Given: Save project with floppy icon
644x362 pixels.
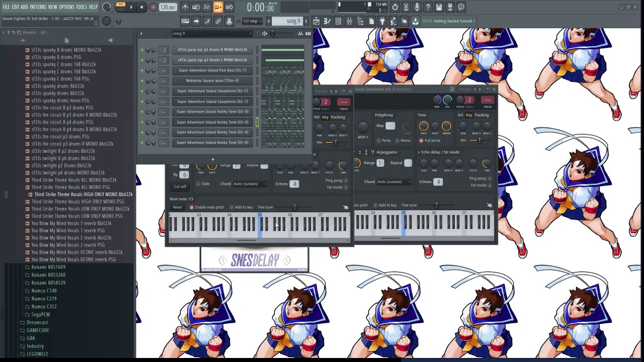Looking at the screenshot, I should tap(439, 8).
